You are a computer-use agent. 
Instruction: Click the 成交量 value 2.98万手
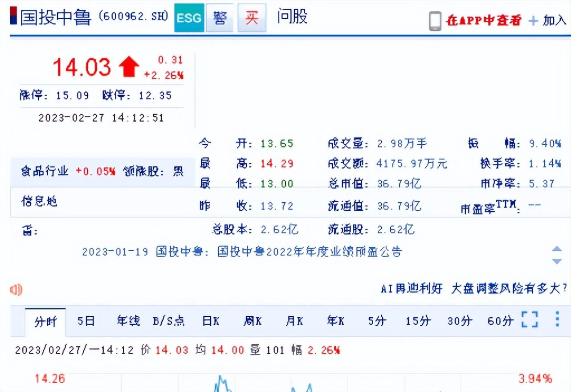(x=402, y=143)
